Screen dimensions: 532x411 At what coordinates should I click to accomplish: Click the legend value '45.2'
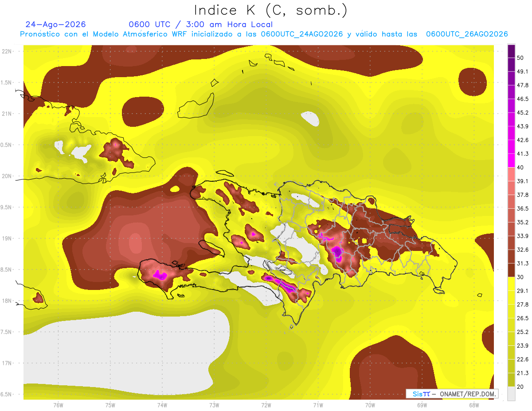[523, 113]
